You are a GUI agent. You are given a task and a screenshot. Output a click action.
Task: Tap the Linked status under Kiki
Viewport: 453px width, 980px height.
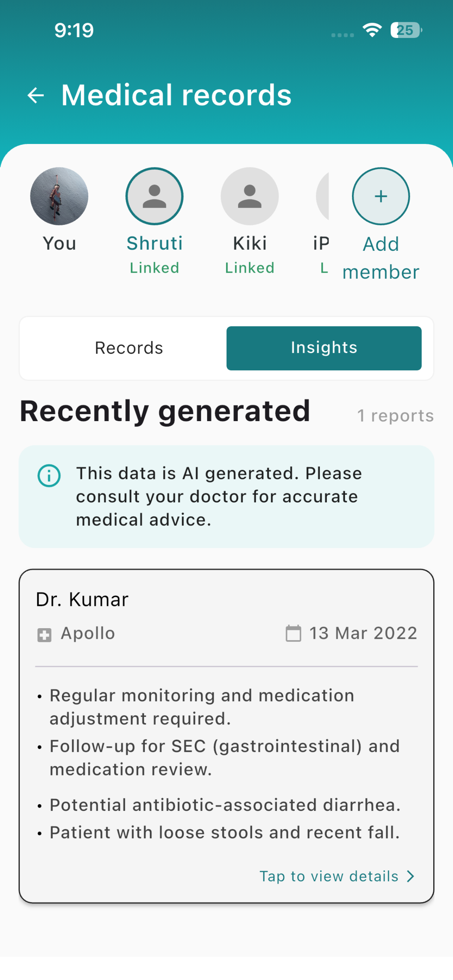[x=249, y=268]
